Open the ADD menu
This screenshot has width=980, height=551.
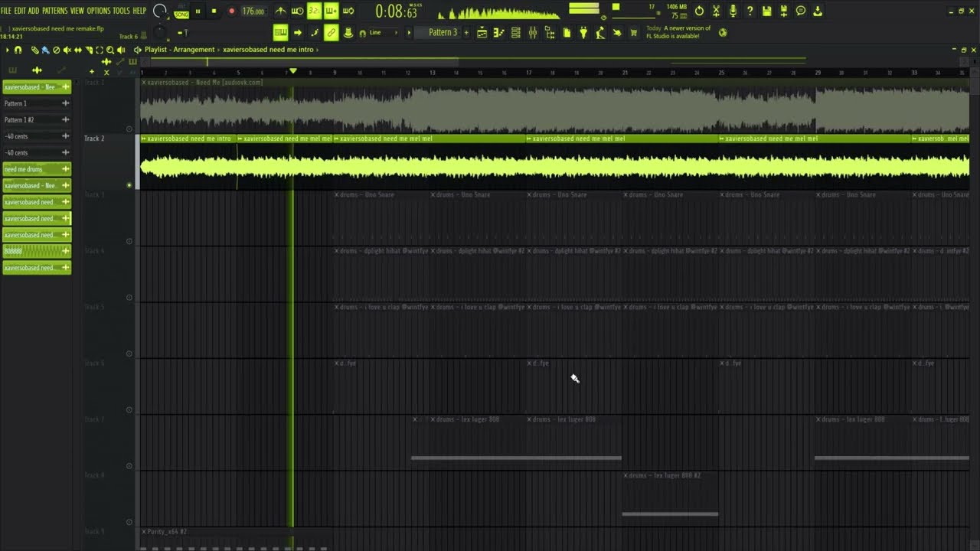[x=34, y=11]
